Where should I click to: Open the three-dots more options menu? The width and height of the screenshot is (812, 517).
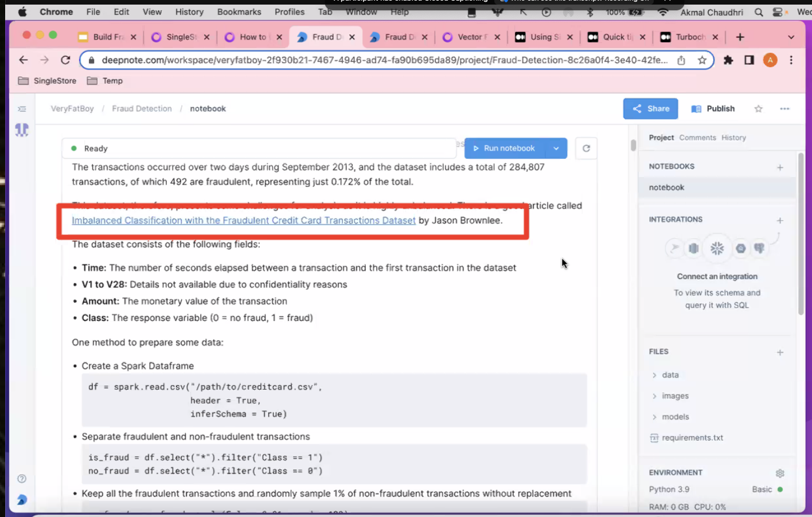click(784, 109)
